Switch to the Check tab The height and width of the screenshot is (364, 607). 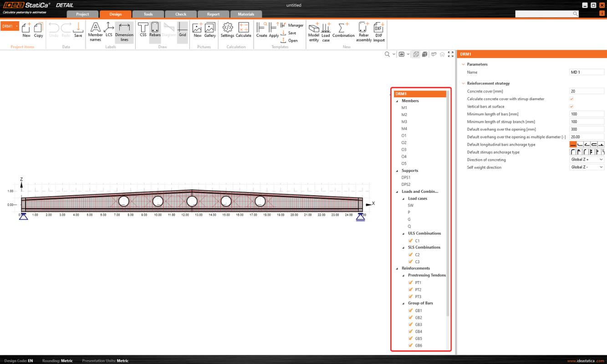coord(181,14)
